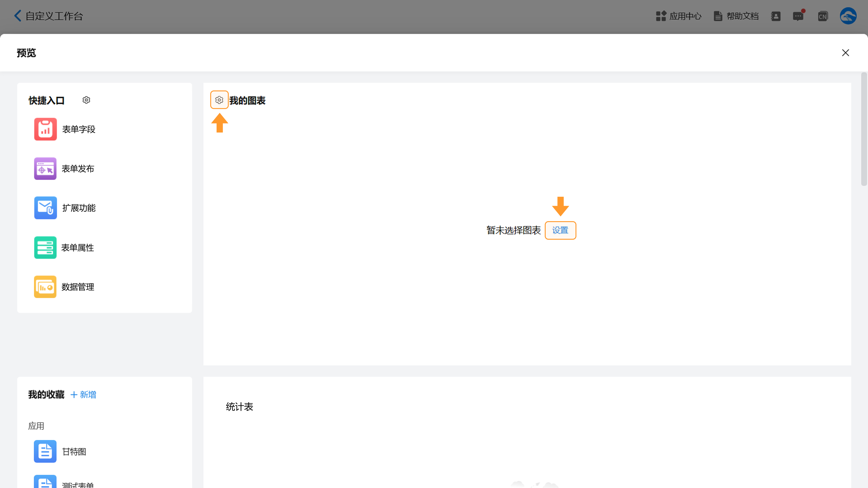Image resolution: width=868 pixels, height=488 pixels.
Task: Click the 表单属性 label
Action: pos(78,248)
